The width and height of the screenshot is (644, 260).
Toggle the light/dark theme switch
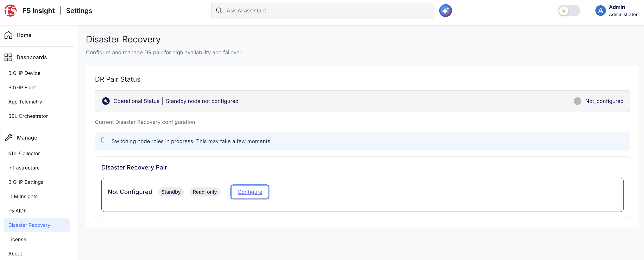(569, 11)
